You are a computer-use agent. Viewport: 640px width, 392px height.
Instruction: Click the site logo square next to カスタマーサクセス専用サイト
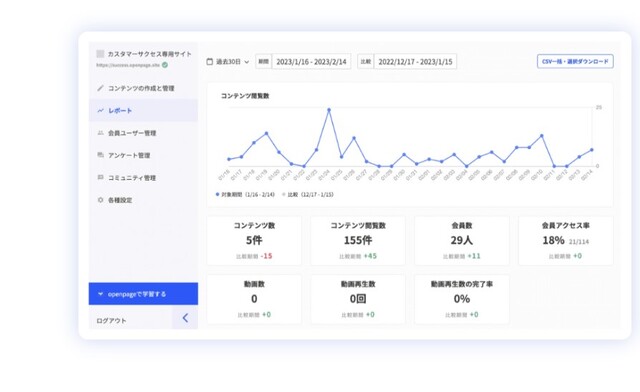coord(100,54)
